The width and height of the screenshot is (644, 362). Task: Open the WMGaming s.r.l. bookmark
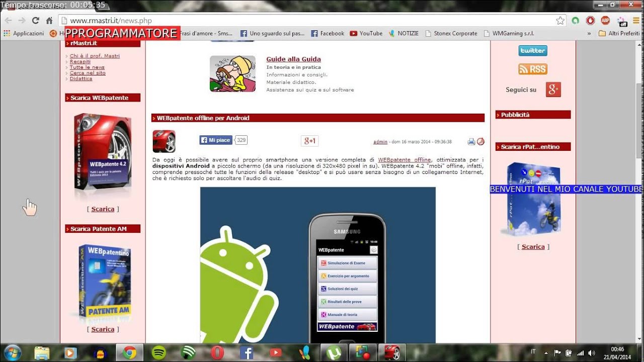pyautogui.click(x=509, y=34)
